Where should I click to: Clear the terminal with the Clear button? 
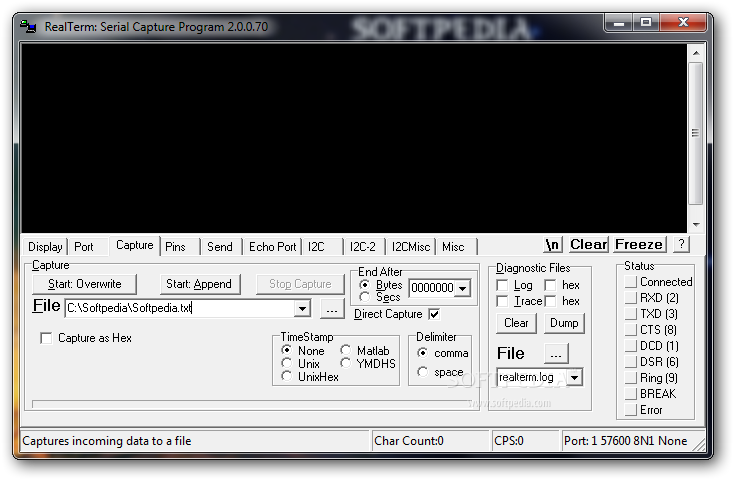pos(588,244)
